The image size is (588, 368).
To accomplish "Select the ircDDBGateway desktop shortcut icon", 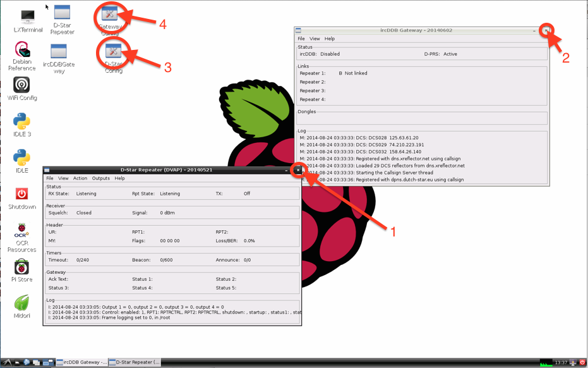I will click(59, 52).
